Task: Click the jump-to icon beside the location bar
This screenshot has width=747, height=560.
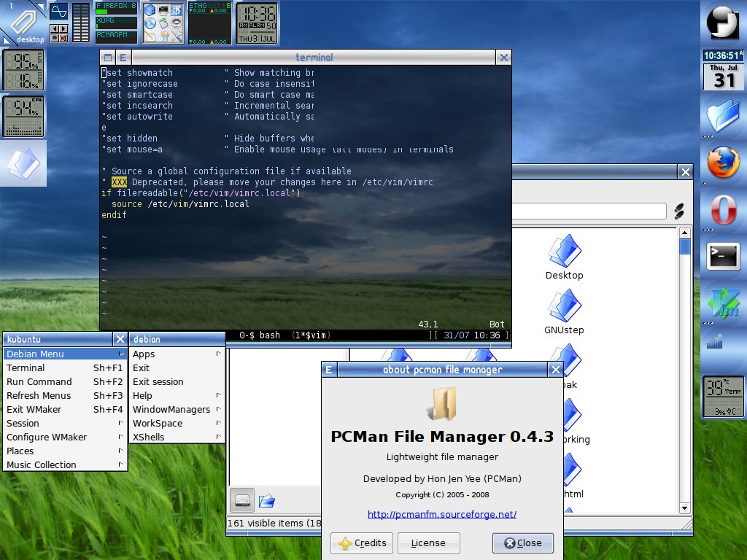Action: click(x=679, y=211)
